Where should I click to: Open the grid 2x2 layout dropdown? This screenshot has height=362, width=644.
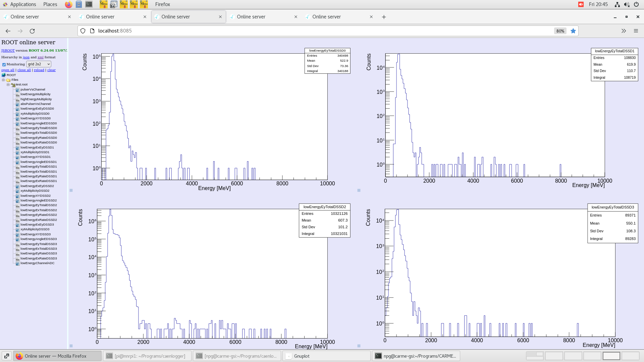click(x=39, y=64)
